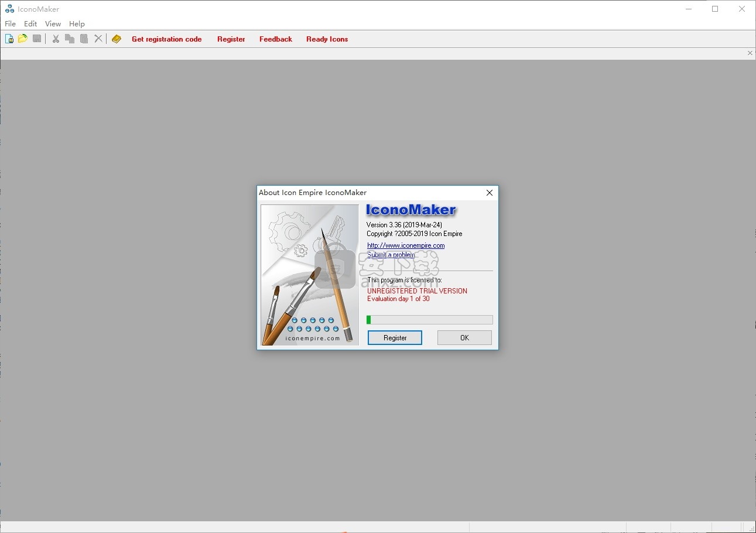Screen dimensions: 756x533
Task: Click the New icon toolbar button
Action: pos(9,39)
